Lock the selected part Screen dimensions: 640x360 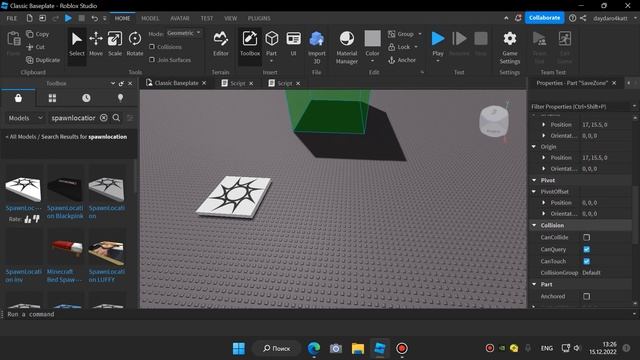(399, 47)
